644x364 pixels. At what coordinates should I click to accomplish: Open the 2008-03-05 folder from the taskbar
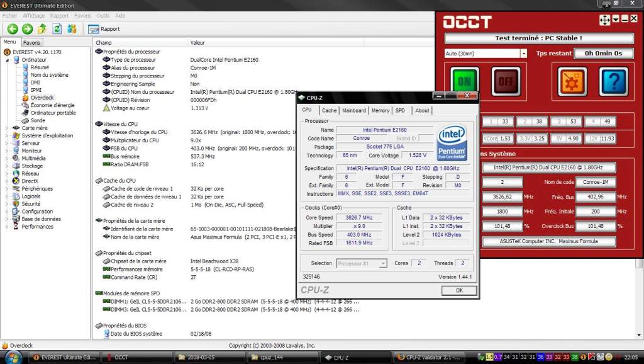pos(209,358)
